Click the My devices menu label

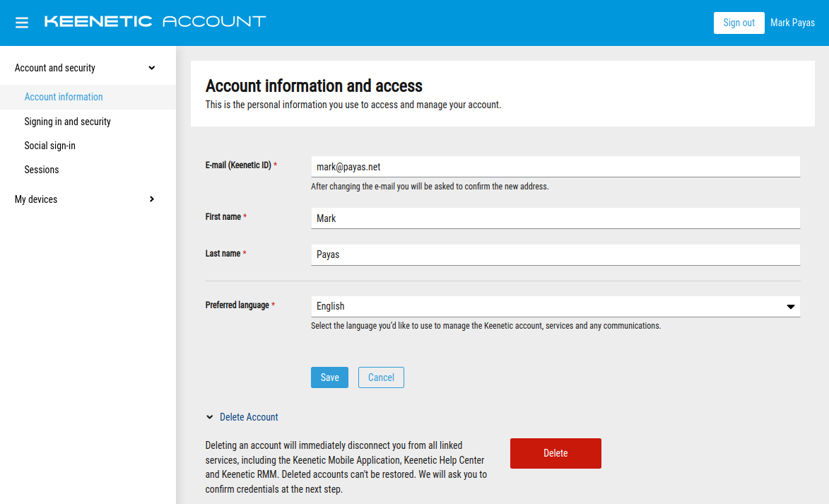tap(36, 199)
